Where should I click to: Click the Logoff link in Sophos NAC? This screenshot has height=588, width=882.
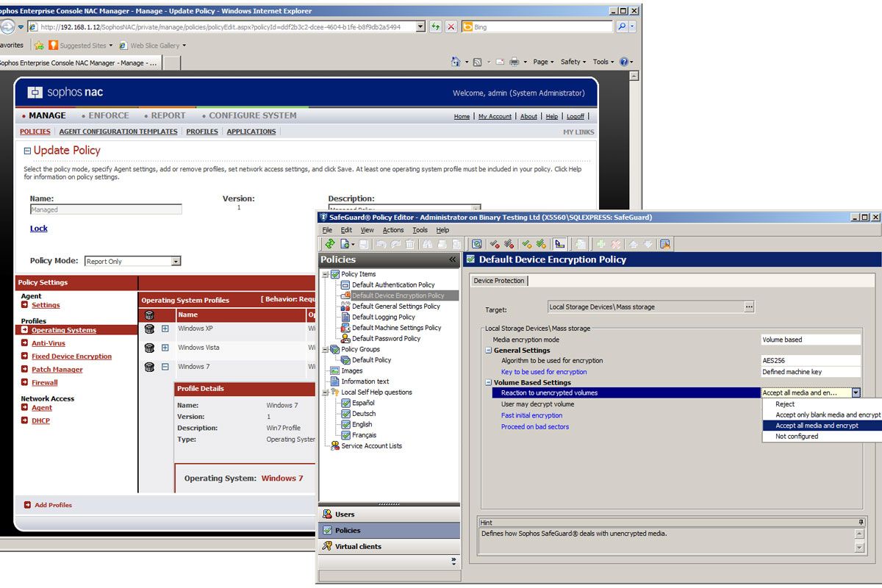coord(576,116)
